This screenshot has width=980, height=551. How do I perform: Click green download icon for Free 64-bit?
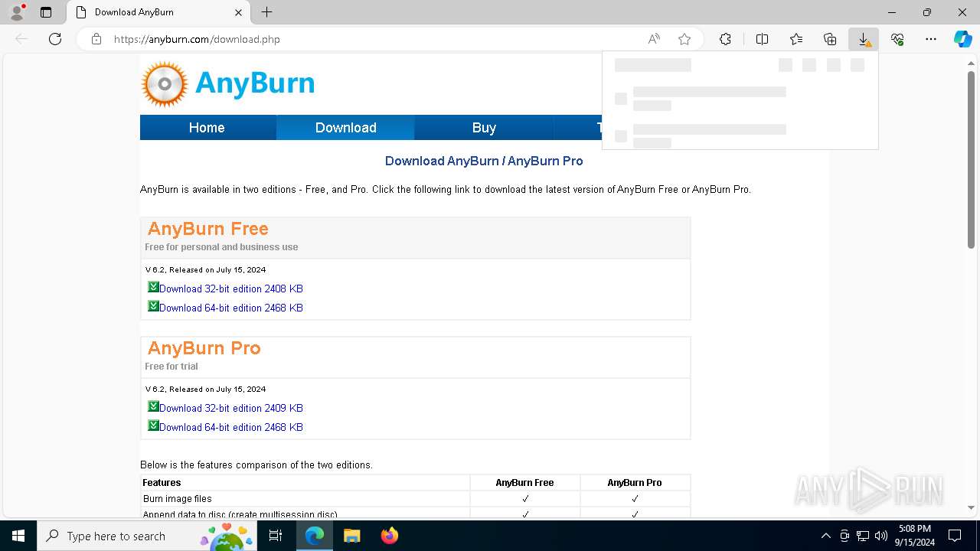click(153, 306)
